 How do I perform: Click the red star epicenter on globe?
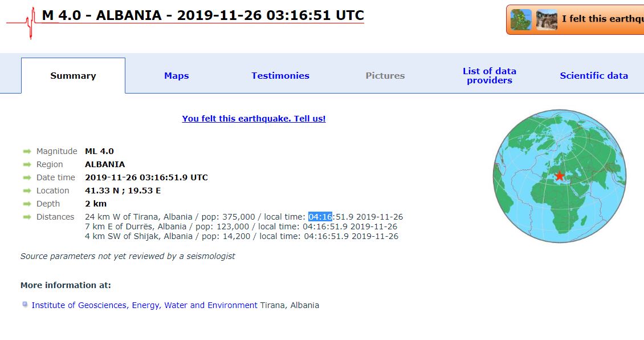[x=560, y=176]
